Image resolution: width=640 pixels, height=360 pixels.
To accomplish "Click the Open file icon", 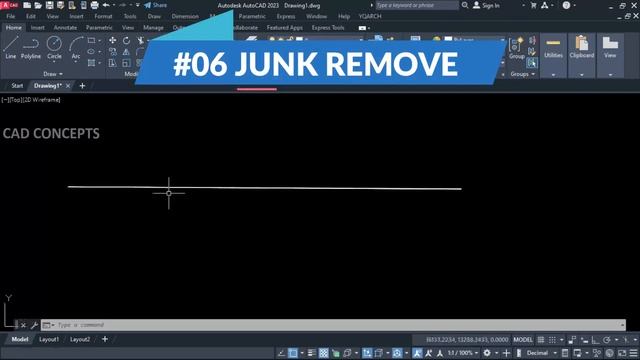I will click(38, 5).
